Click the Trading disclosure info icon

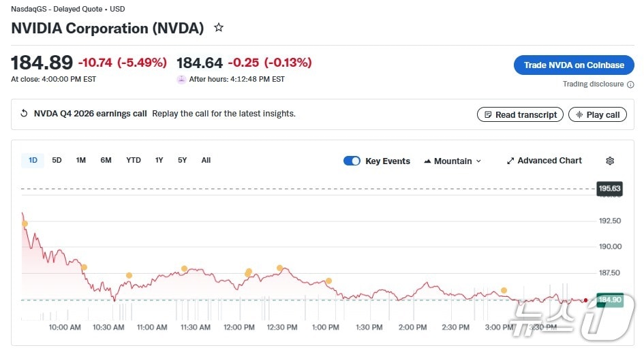630,84
